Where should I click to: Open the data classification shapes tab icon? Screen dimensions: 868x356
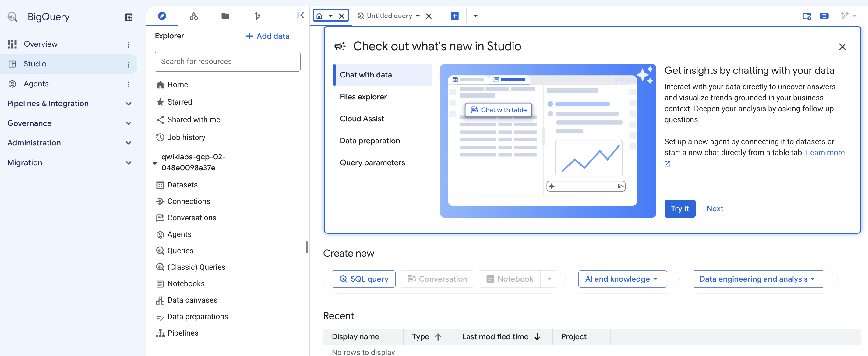194,16
